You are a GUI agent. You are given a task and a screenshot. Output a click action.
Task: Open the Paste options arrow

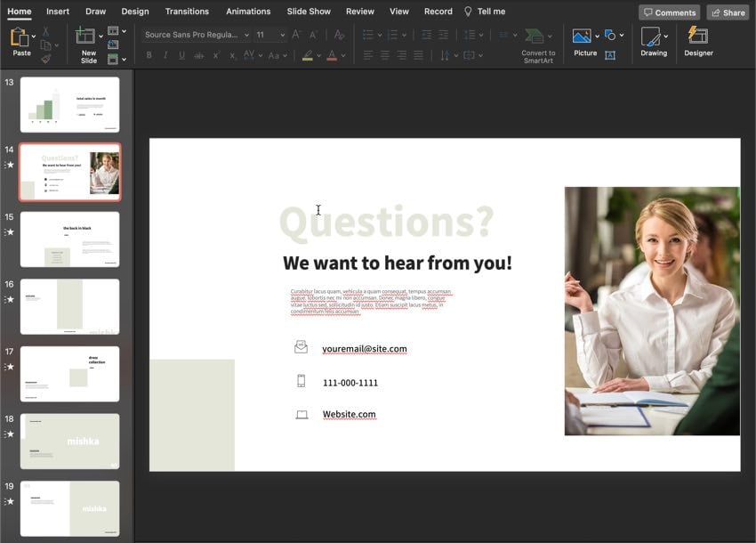34,36
